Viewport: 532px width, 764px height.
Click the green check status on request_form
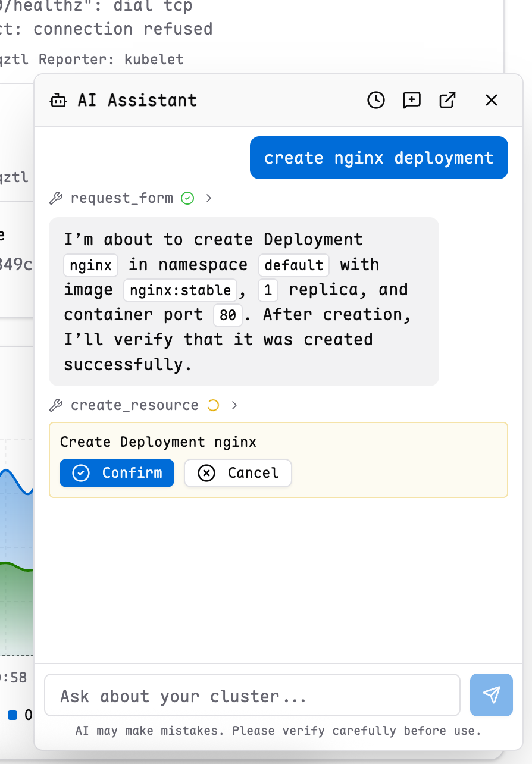[x=187, y=198]
